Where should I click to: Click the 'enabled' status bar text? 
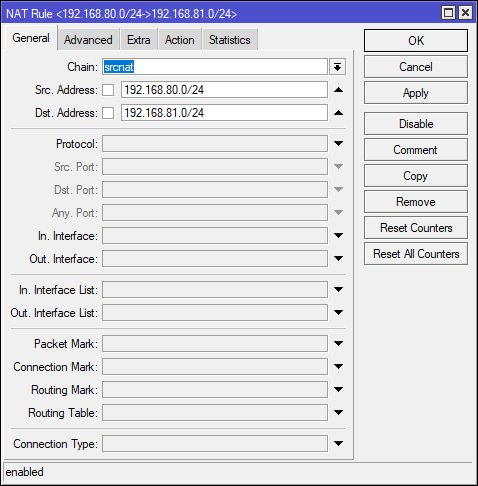25,472
